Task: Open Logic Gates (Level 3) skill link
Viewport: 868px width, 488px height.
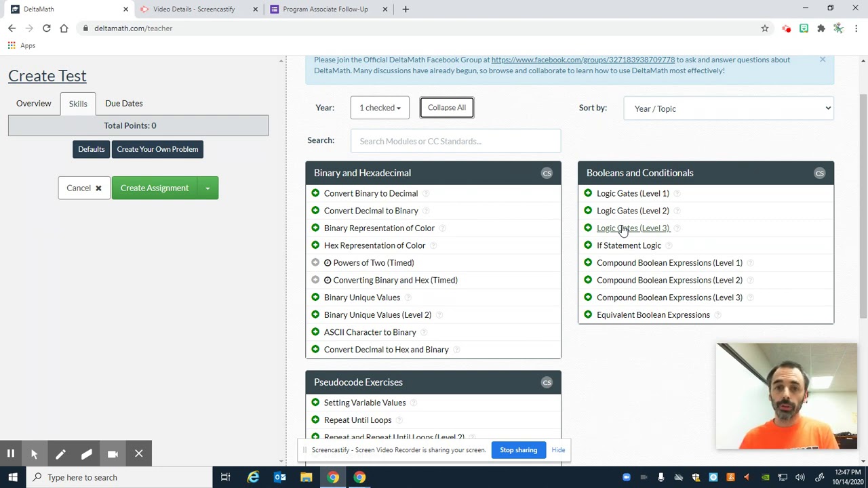Action: click(633, 228)
